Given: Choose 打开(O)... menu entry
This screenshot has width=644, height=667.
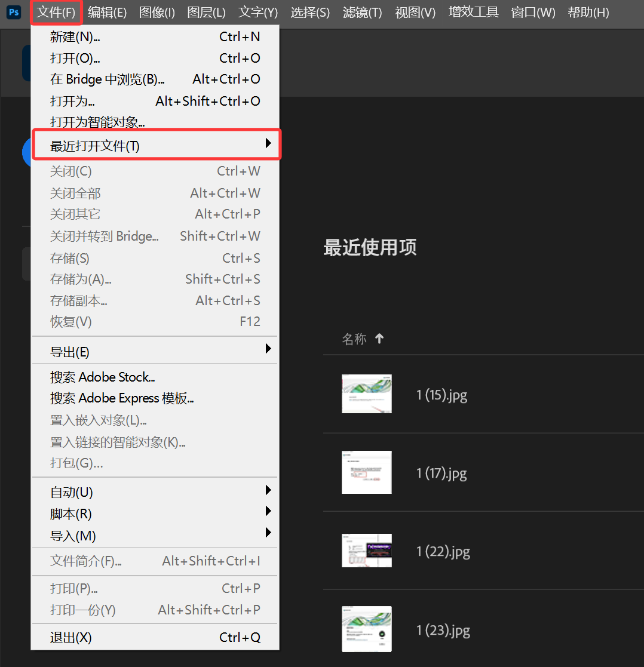Looking at the screenshot, I should point(155,58).
